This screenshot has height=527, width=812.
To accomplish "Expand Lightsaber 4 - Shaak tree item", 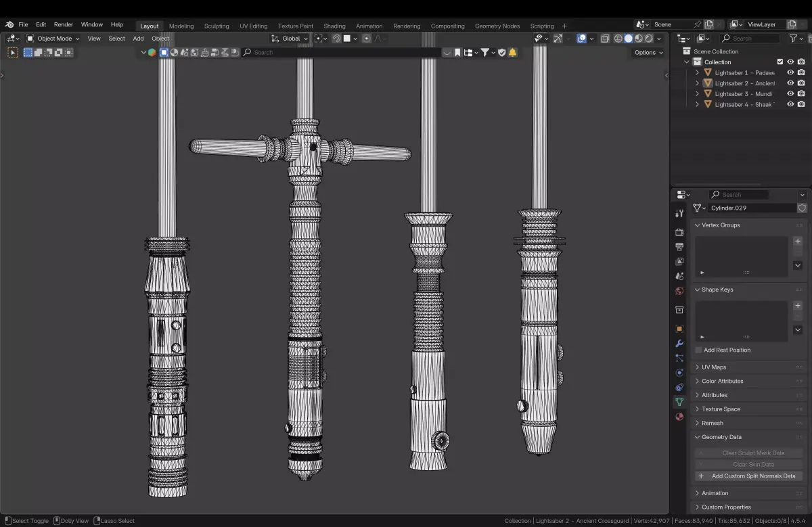I will coord(697,104).
